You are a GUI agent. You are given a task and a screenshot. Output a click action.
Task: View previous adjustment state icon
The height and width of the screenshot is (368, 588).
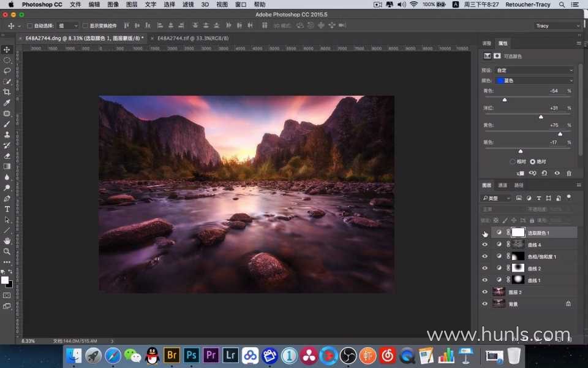point(532,173)
